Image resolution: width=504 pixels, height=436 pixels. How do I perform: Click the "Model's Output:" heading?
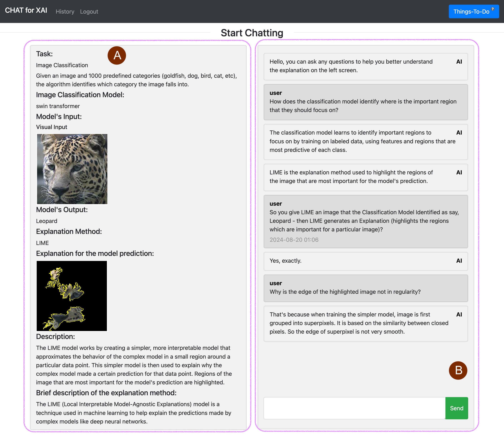[x=62, y=210]
